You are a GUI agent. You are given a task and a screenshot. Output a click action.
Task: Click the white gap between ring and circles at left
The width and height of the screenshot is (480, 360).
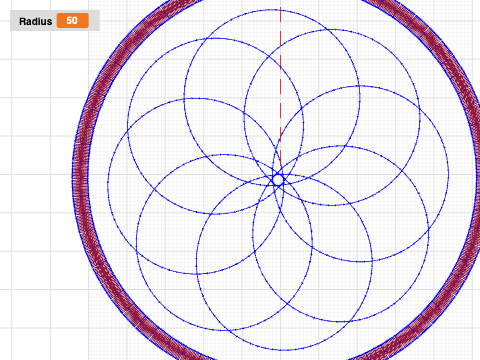pos(98,180)
